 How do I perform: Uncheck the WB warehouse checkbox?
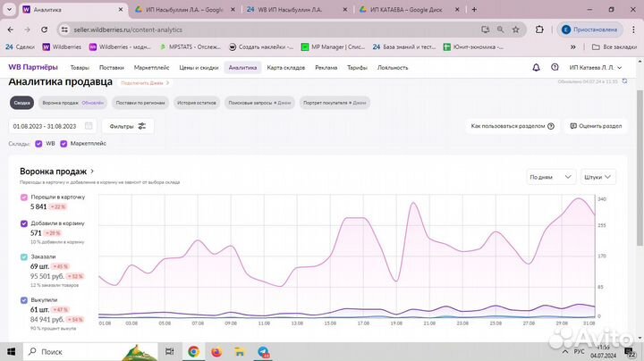38,143
